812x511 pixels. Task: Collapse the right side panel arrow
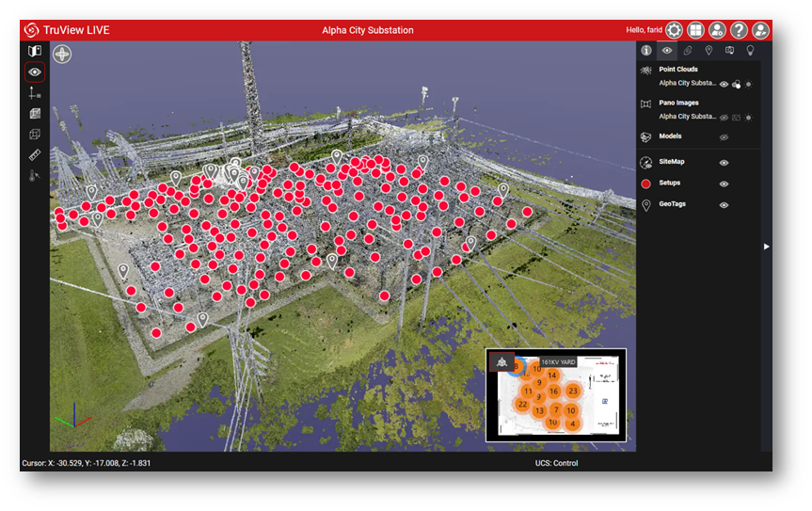pos(766,247)
